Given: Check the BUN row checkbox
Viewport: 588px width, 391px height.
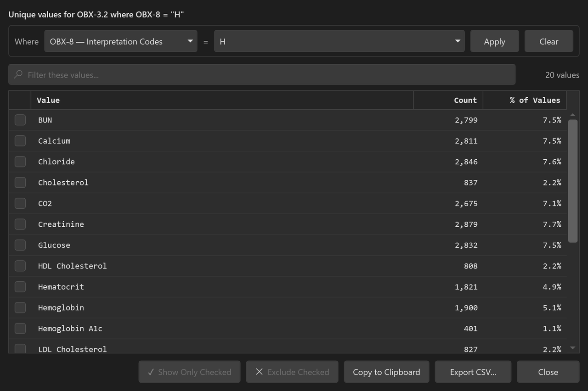Looking at the screenshot, I should 20,120.
